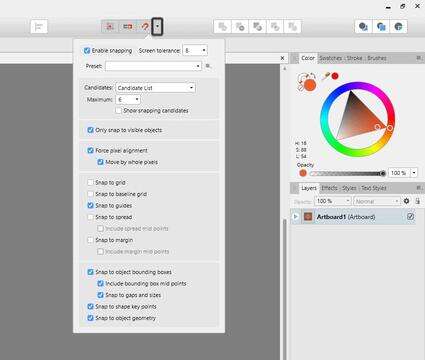Viewport: 425px width, 360px height.
Task: Click the small red recent color circle
Action: 335,76
